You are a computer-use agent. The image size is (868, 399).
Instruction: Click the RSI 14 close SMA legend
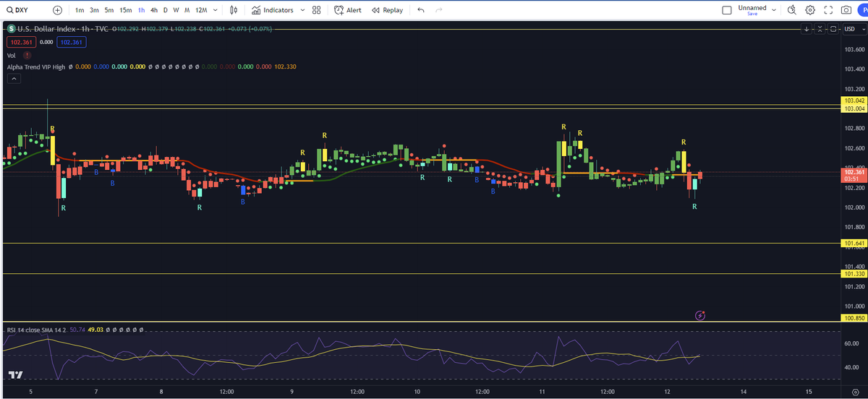(x=36, y=330)
